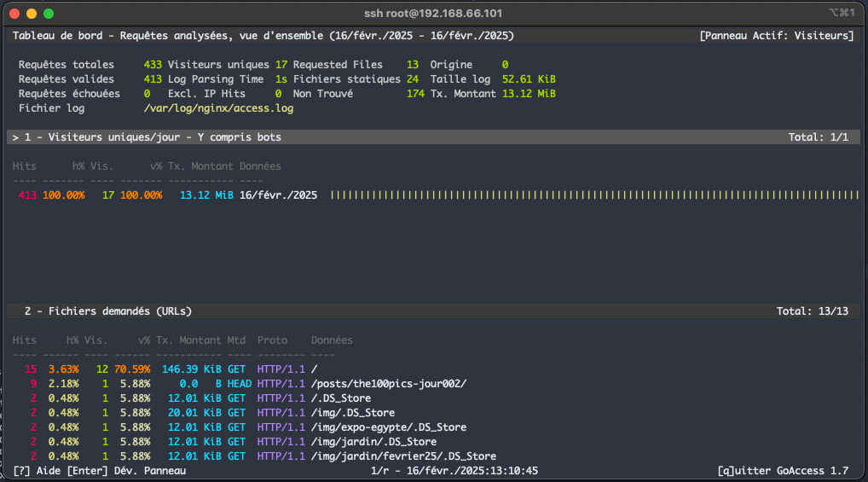The width and height of the screenshot is (868, 482).
Task: Click the Proto column header
Action: click(x=273, y=340)
